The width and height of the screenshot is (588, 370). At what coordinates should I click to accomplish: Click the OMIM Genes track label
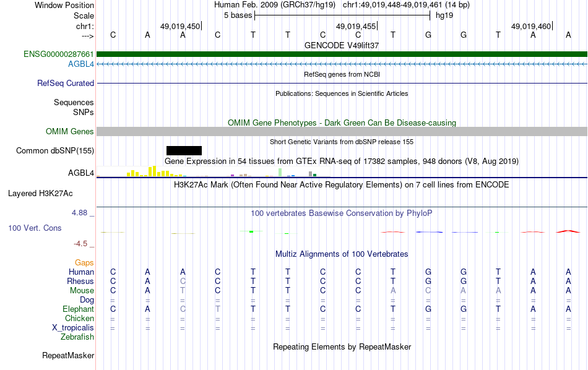(69, 132)
